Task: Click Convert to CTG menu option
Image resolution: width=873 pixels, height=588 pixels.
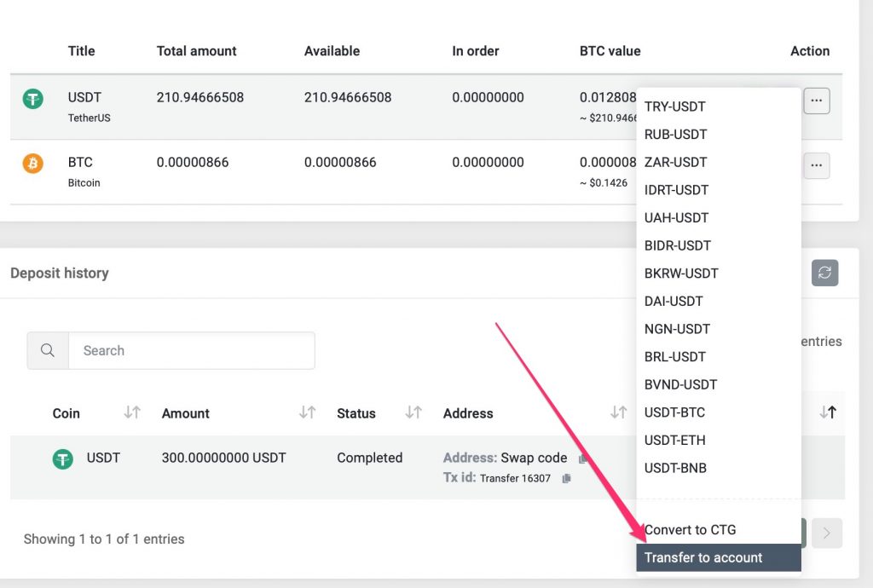Action: [x=718, y=529]
